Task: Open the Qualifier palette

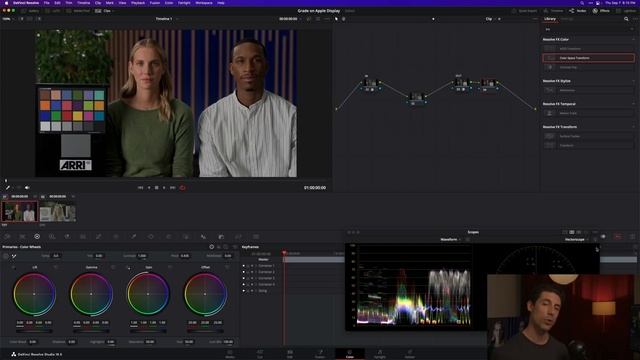Action: [x=133, y=236]
